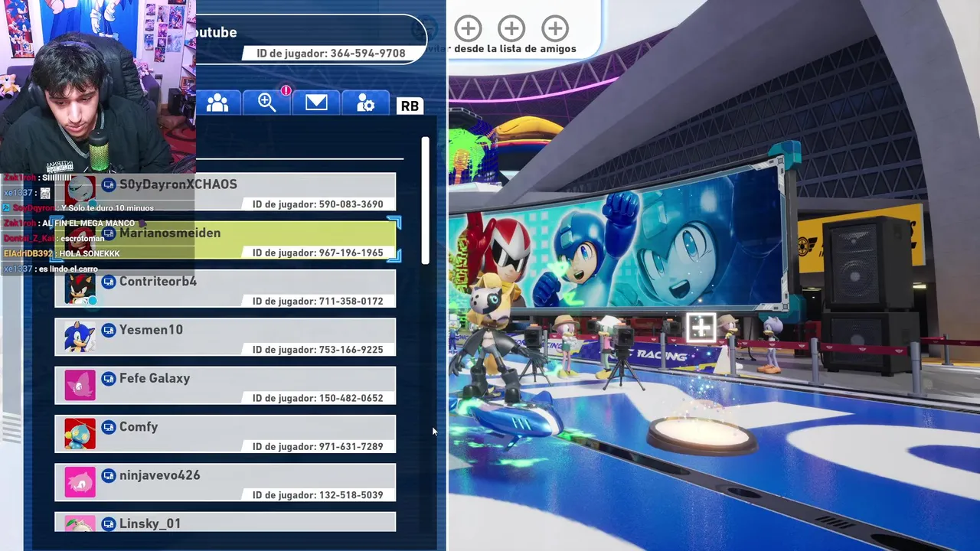The height and width of the screenshot is (551, 980).
Task: Click player ID 753-166-9225
Action: click(x=318, y=350)
